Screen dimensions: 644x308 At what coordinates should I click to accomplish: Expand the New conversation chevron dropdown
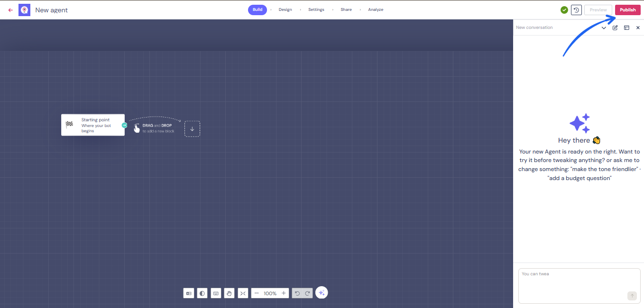604,27
